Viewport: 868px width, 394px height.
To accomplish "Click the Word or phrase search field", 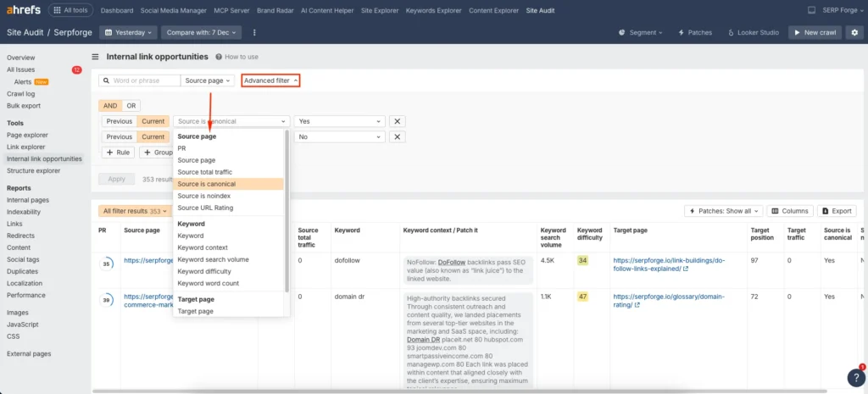I will tap(144, 80).
